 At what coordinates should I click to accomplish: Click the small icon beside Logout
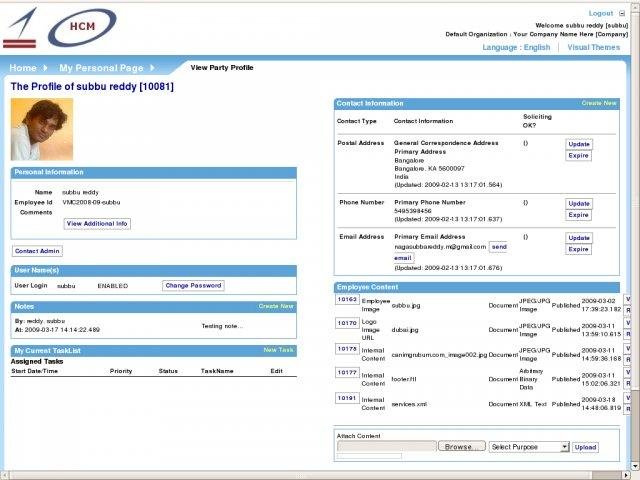click(x=622, y=13)
